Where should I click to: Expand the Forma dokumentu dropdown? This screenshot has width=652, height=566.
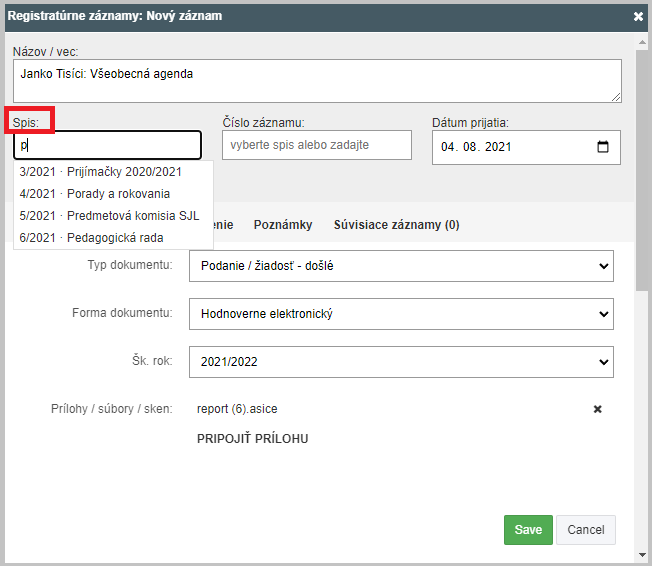tap(401, 314)
